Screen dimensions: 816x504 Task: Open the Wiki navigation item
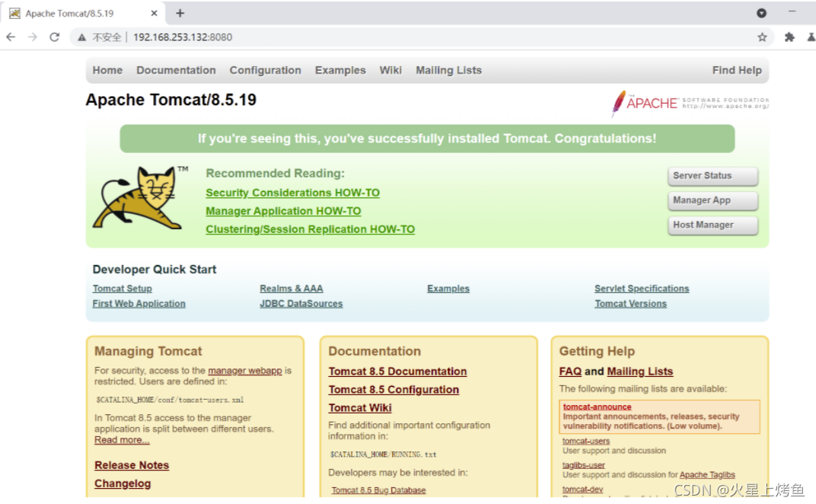coord(390,70)
